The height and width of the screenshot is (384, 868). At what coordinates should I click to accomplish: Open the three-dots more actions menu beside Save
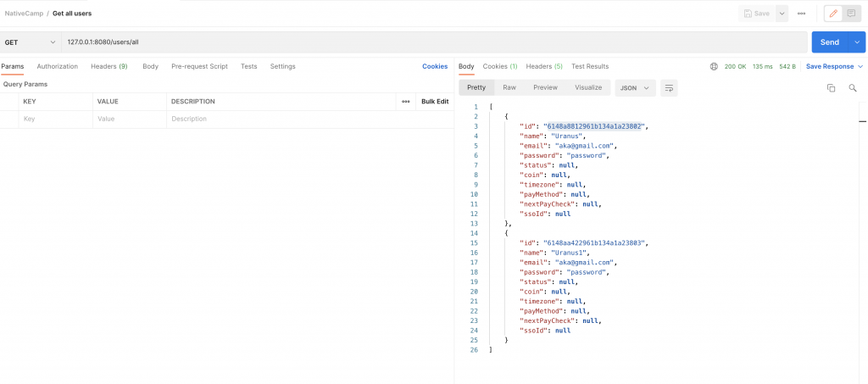(x=801, y=14)
